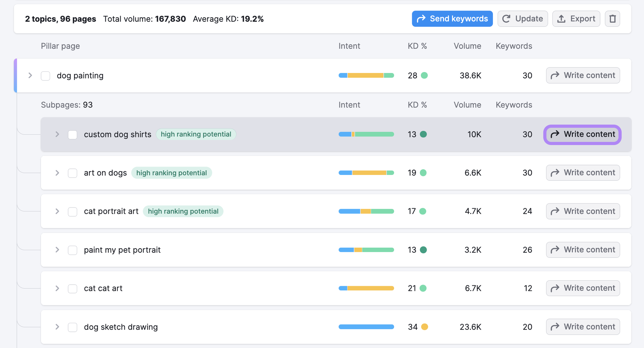Click the Update refresh button
The height and width of the screenshot is (348, 644).
[523, 19]
